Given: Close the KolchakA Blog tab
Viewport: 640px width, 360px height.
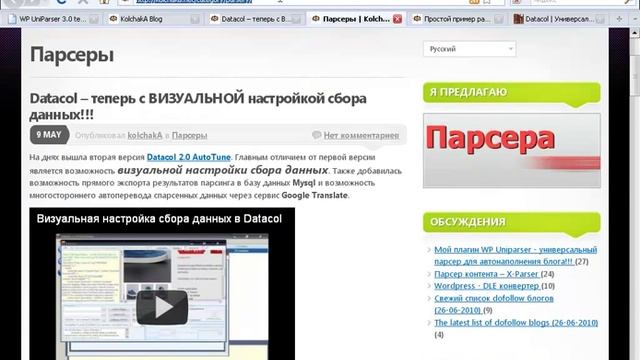Looking at the screenshot, I should (195, 19).
